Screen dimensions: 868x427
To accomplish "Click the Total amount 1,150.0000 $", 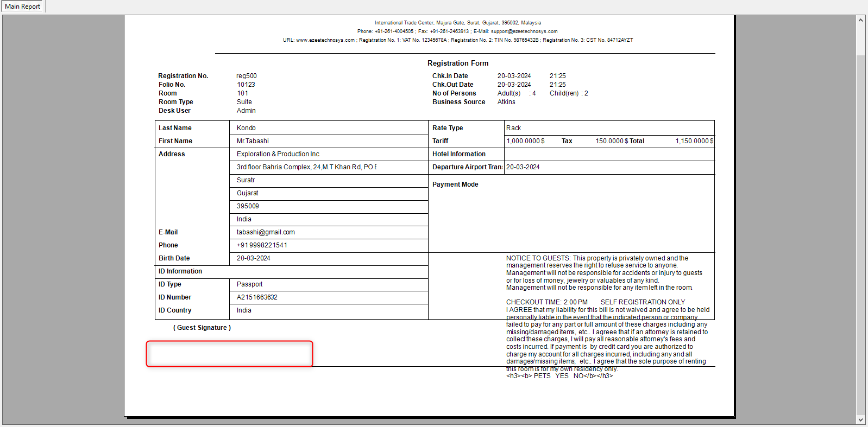I will tap(694, 141).
